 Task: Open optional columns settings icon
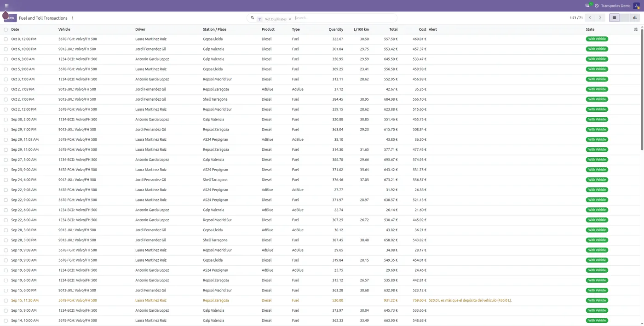(636, 29)
